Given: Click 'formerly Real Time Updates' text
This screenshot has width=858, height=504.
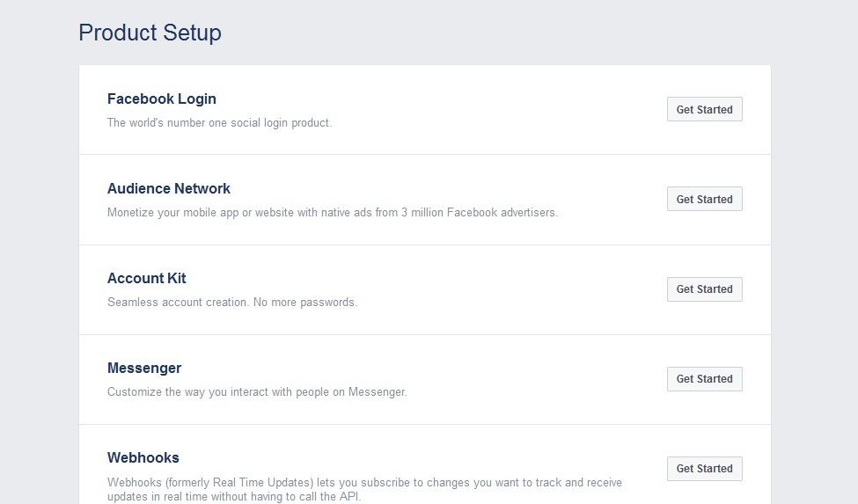Looking at the screenshot, I should (x=239, y=483).
